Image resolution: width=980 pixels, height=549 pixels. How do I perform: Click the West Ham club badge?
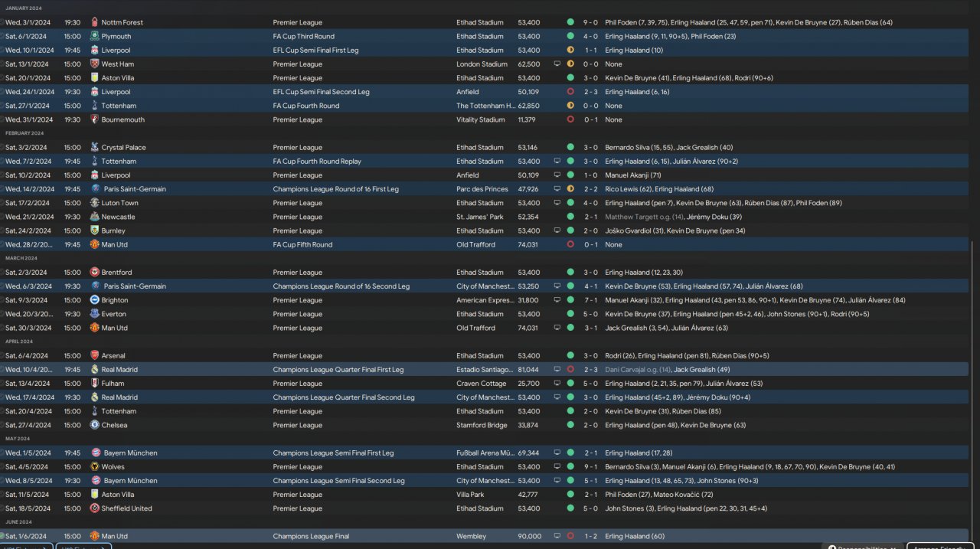[x=95, y=64]
